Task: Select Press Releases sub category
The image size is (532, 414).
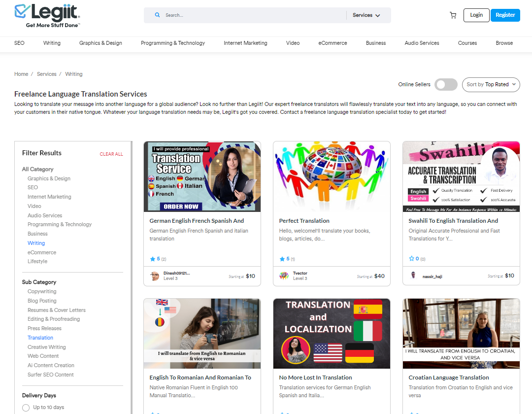Action: (x=44, y=328)
